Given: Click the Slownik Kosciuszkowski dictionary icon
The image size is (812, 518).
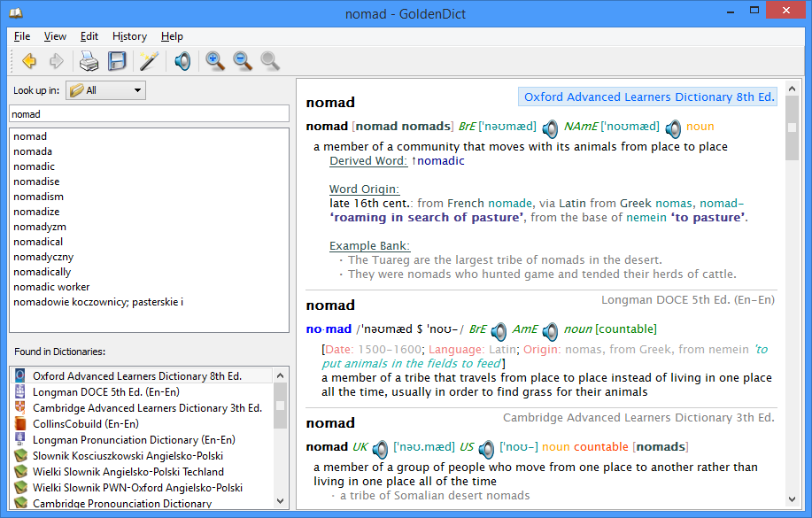Looking at the screenshot, I should click(20, 455).
